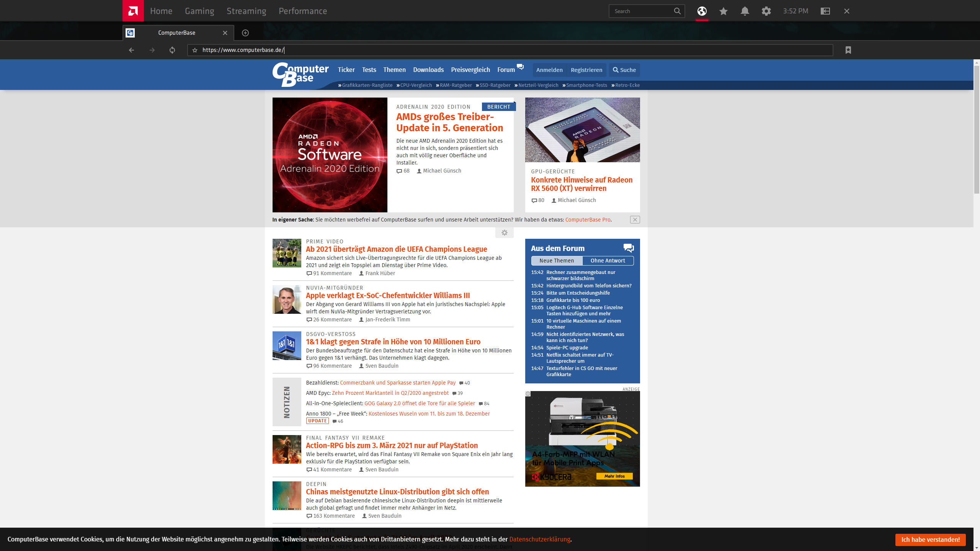Go back with the left arrow
The width and height of the screenshot is (980, 551).
131,50
